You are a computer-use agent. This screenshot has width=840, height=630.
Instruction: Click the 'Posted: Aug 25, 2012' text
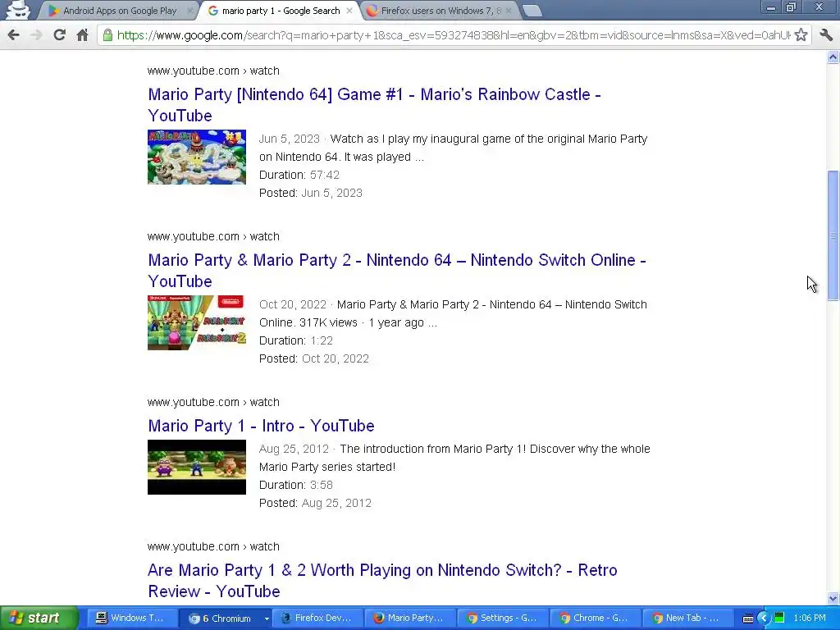315,504
